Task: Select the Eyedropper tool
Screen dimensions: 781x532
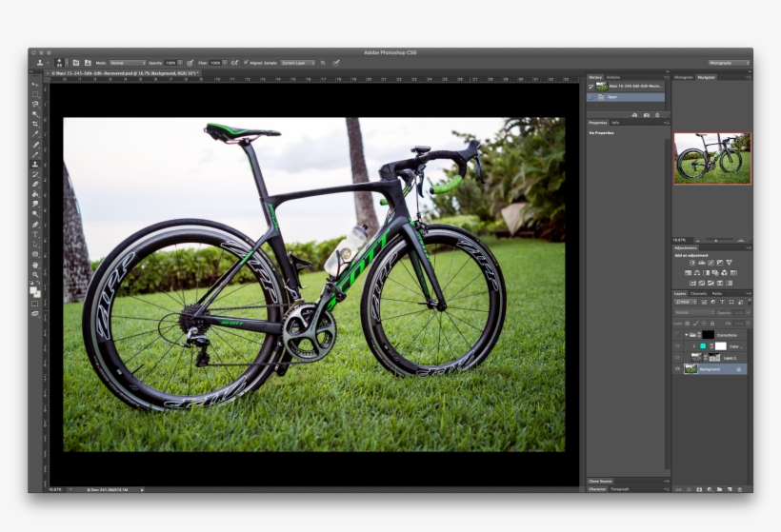Action: click(x=35, y=134)
